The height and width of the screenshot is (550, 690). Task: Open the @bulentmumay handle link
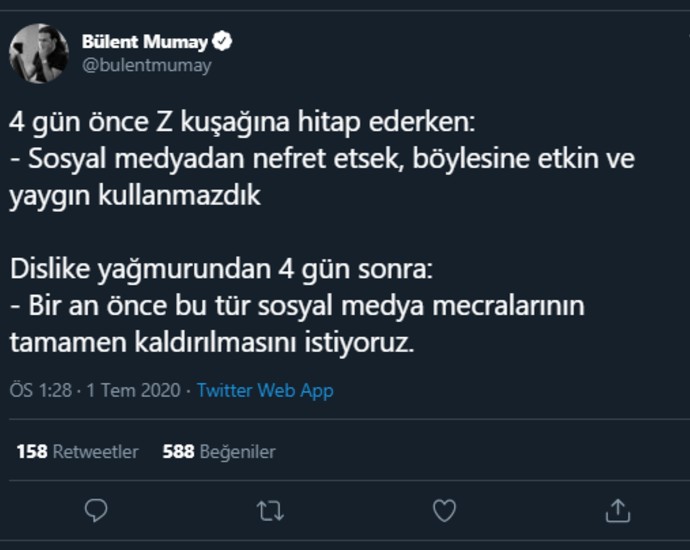[x=146, y=65]
